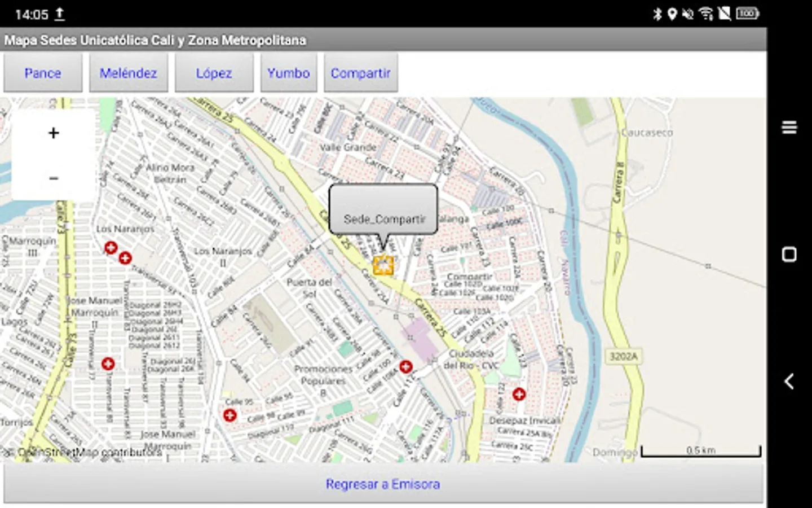Click the Alirio Mora Beltrán label
Screen dimensions: 812x508
coord(170,173)
